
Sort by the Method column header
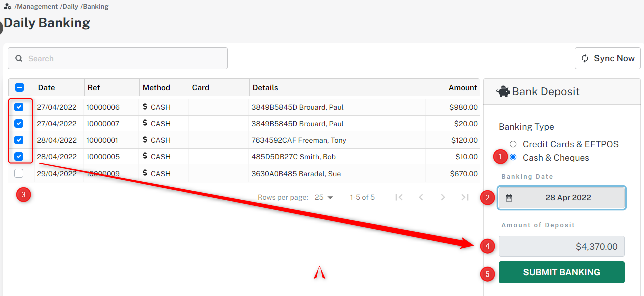click(x=156, y=87)
